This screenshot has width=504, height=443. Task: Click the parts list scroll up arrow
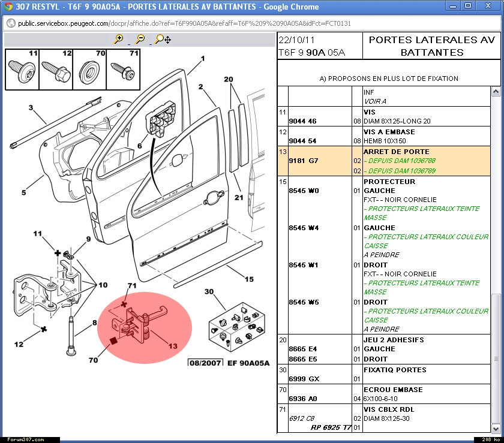pos(496,92)
